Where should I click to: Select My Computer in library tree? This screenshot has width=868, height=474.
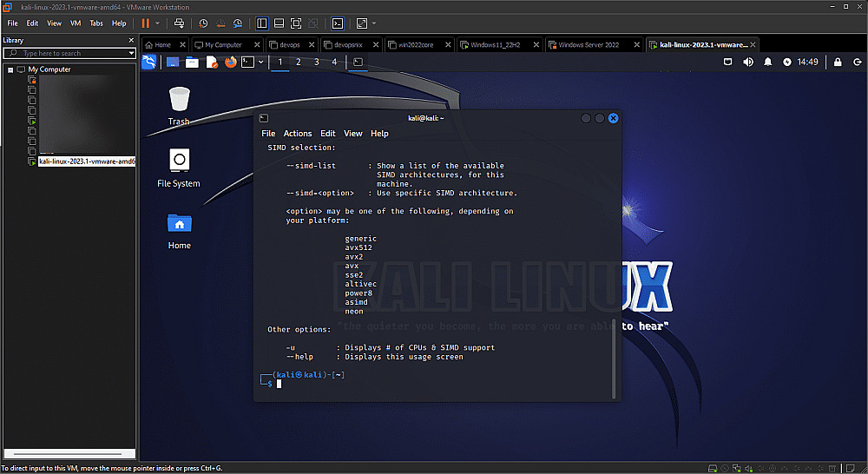(49, 69)
